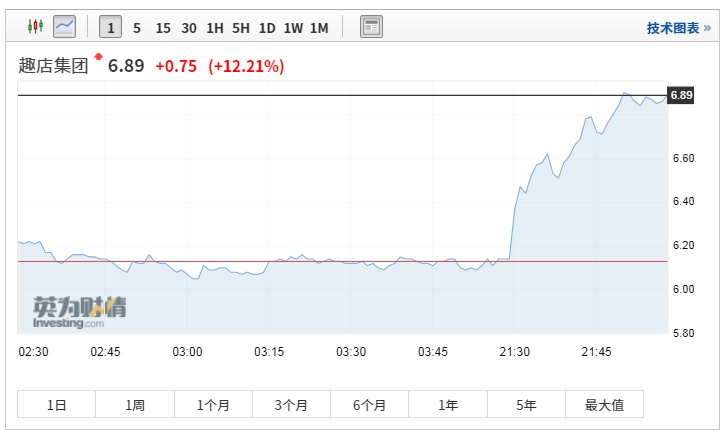Select the 1-minute interval

[x=110, y=27]
